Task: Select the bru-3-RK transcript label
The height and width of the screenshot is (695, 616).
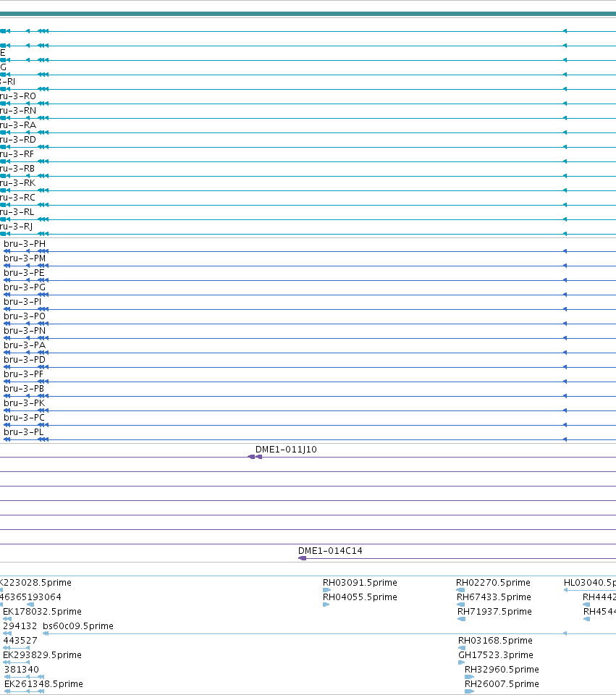Action: (x=17, y=183)
